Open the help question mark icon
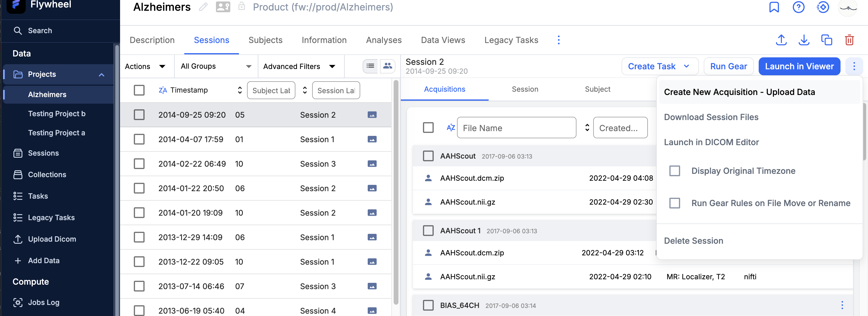Viewport: 868px width, 316px height. (x=798, y=7)
